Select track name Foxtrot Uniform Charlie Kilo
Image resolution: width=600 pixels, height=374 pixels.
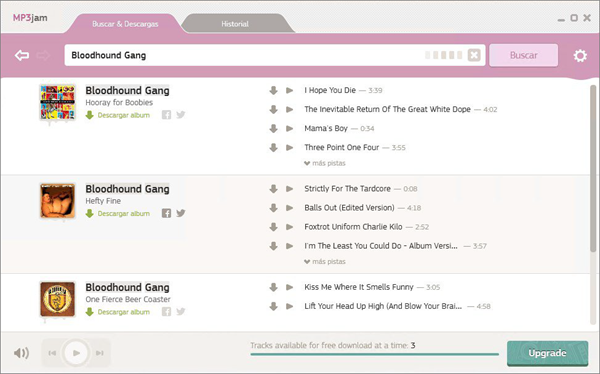pos(353,227)
